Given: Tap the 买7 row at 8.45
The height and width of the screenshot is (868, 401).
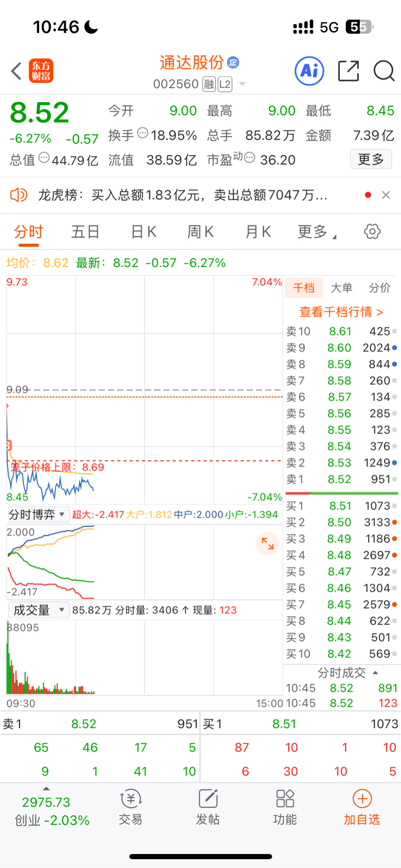Looking at the screenshot, I should pyautogui.click(x=342, y=604).
